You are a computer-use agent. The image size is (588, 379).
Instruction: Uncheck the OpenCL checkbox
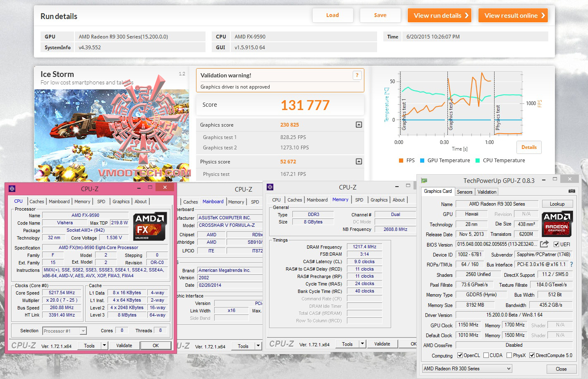tap(460, 355)
